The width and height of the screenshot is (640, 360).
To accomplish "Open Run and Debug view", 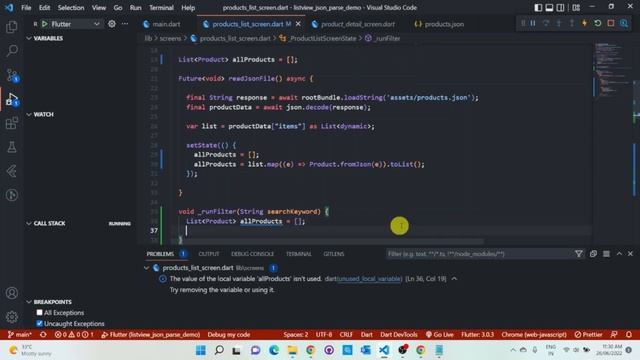I will coord(12,99).
